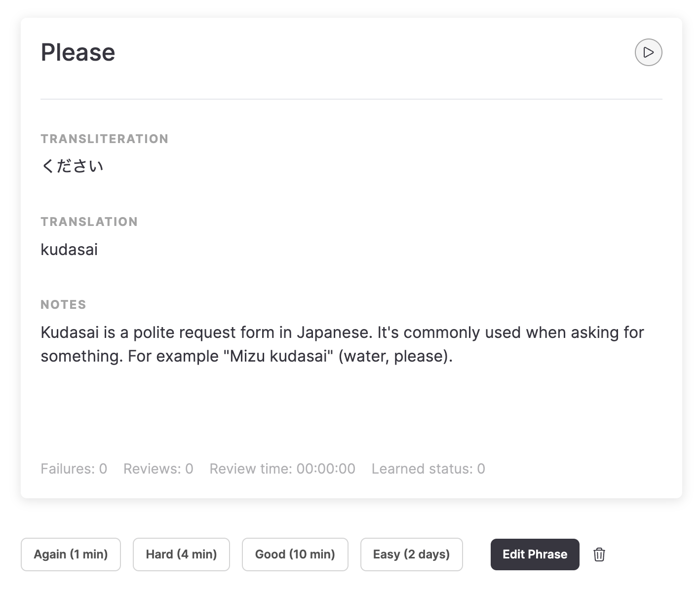Click the TRANSLITERATION section label
The width and height of the screenshot is (700, 591).
(x=104, y=139)
